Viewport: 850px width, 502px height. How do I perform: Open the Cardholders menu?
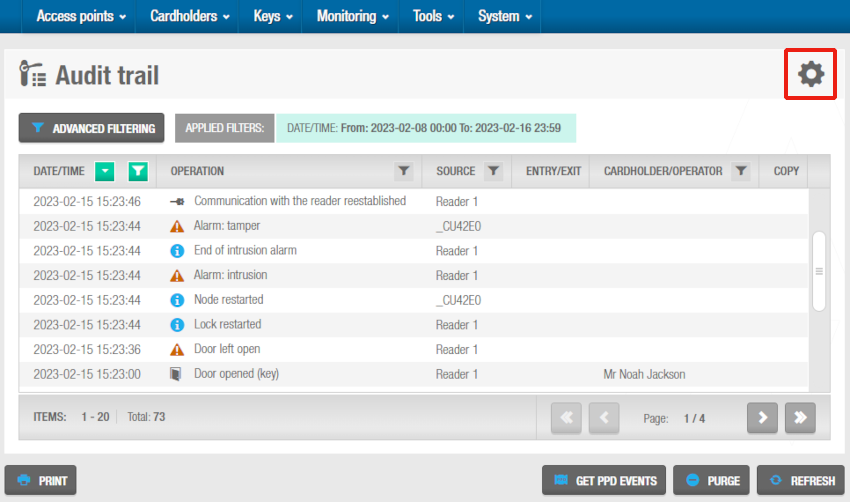(x=189, y=16)
